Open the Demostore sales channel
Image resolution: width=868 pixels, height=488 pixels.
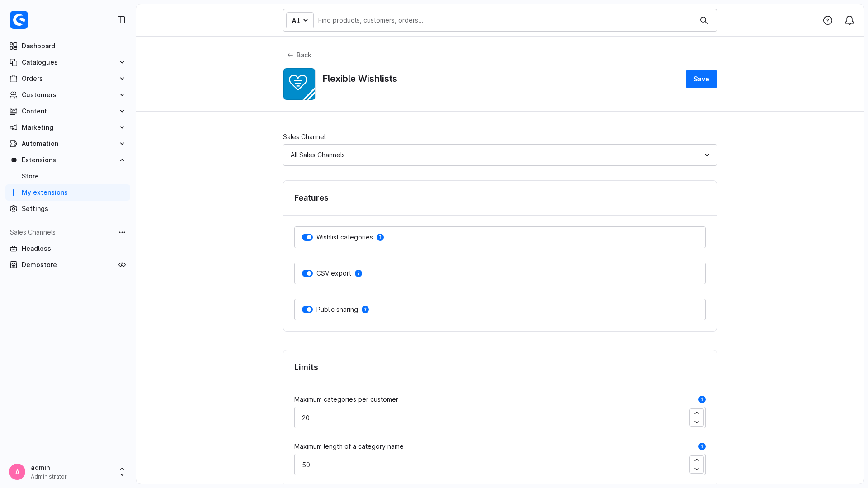point(39,265)
